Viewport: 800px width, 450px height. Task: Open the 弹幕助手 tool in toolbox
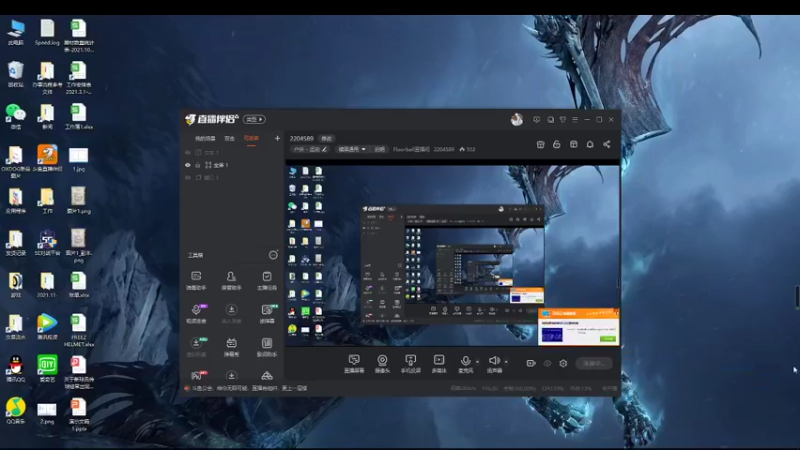196,280
